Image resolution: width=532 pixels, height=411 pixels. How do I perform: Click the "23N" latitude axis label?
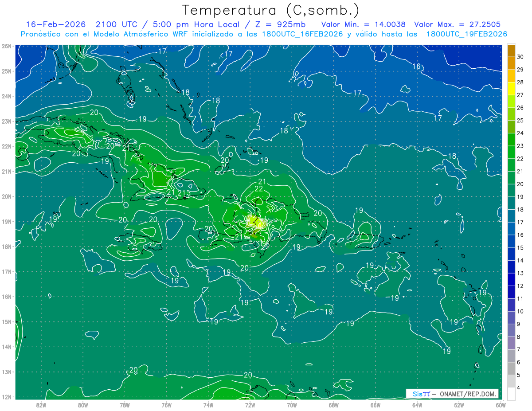(x=7, y=121)
